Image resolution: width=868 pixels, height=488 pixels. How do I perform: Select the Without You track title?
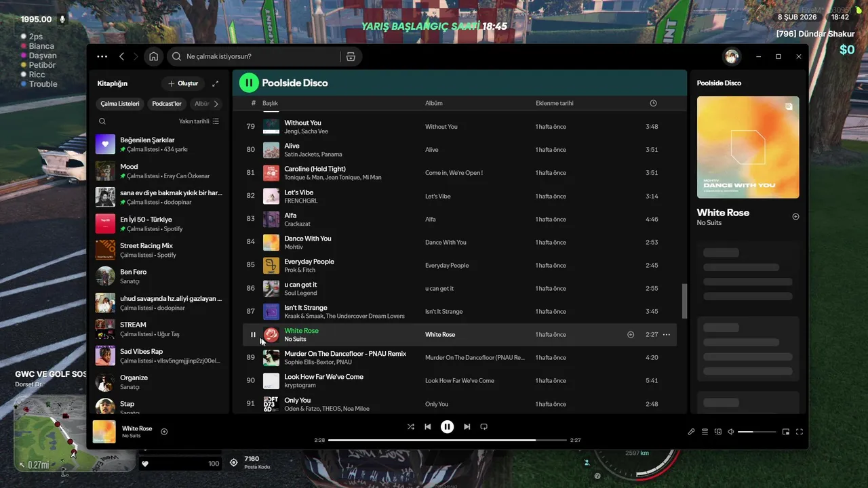[x=302, y=123]
